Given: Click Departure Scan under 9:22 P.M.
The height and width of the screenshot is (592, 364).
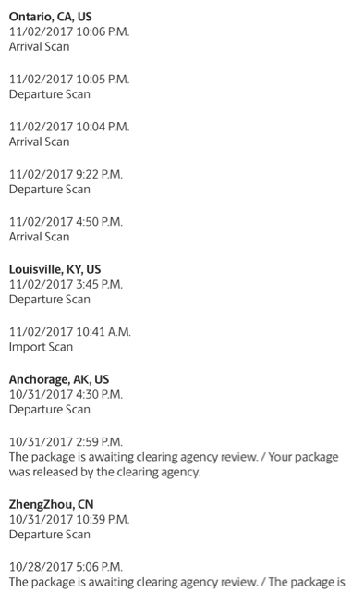Looking at the screenshot, I should click(x=49, y=190).
